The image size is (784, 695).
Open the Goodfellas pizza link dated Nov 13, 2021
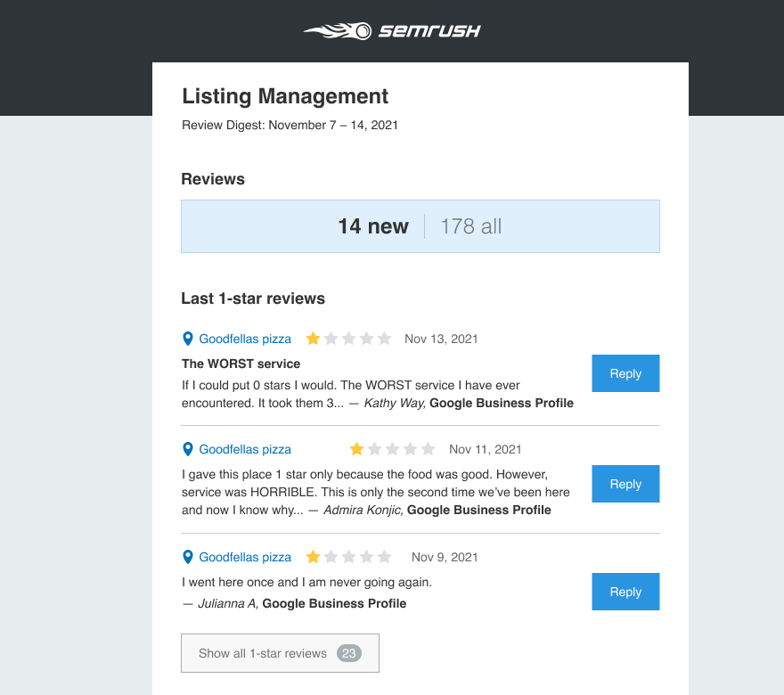(x=245, y=339)
